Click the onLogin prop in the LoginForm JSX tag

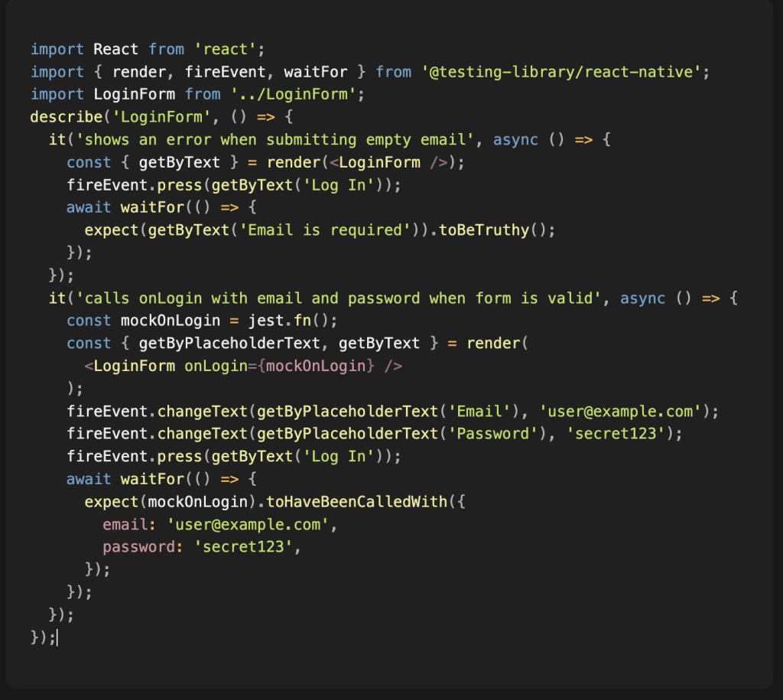(211, 366)
